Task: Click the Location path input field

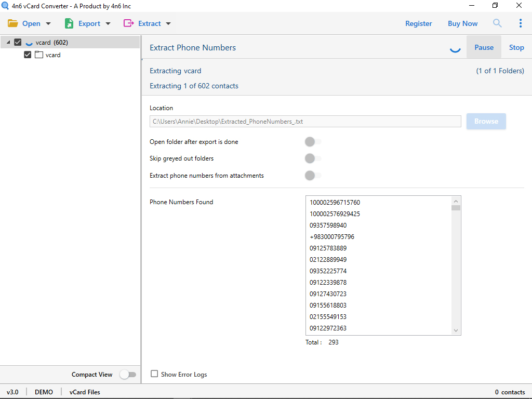Action: tap(305, 122)
